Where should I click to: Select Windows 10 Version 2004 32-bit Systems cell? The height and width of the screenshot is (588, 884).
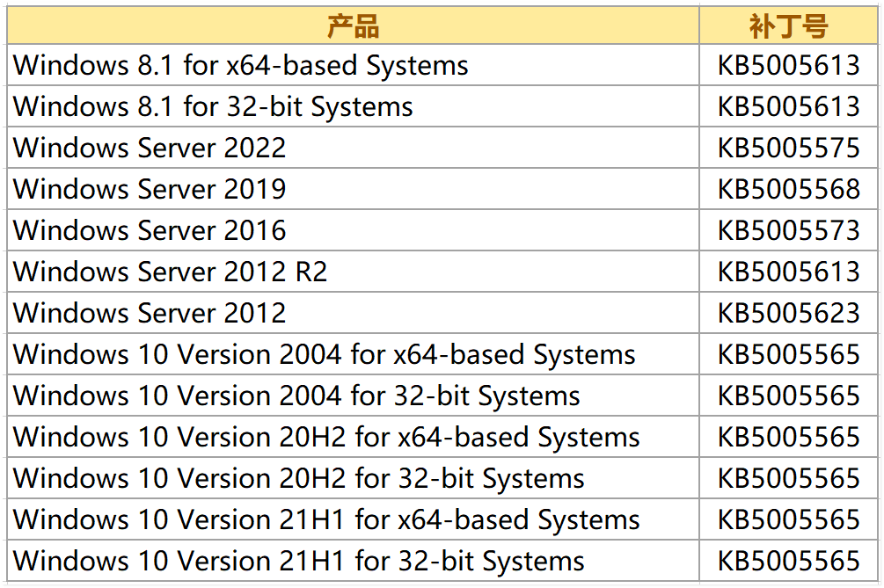coord(296,396)
